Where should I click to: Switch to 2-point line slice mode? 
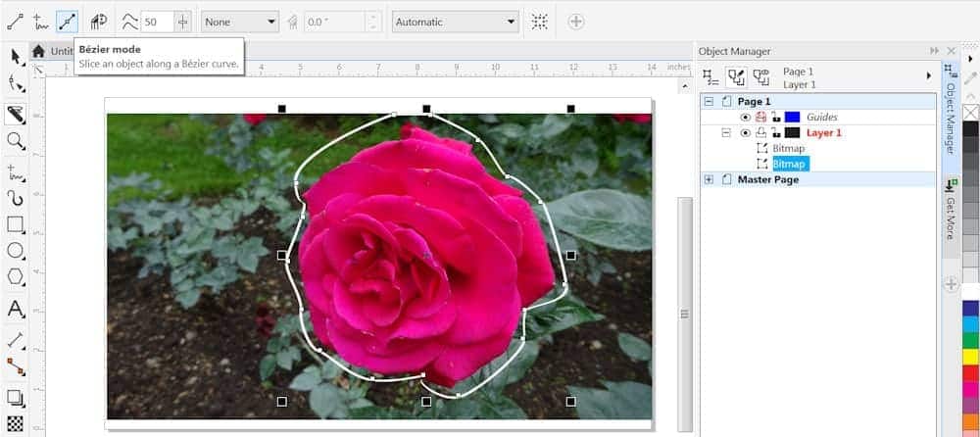[x=15, y=21]
